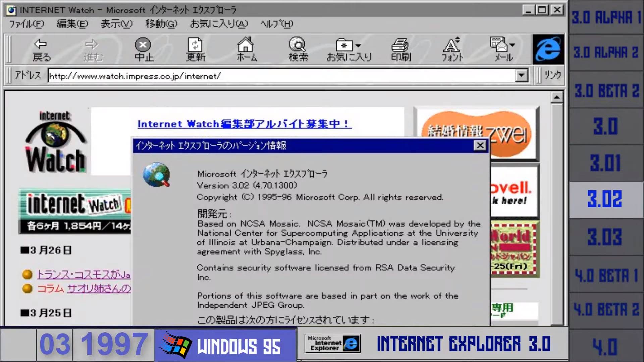Viewport: 644px width, 362px height.
Task: Click the globe icon in the version dialog
Action: [x=156, y=175]
